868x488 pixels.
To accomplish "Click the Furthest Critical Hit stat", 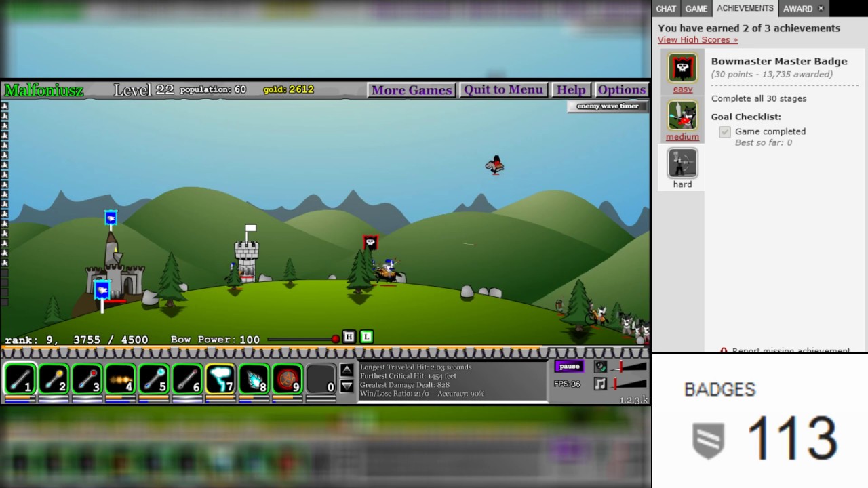I will [x=408, y=376].
